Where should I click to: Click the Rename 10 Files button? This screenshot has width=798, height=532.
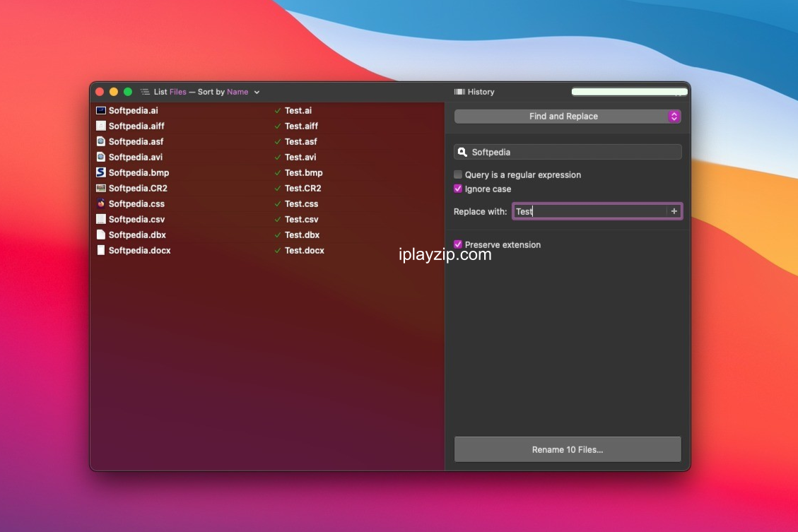coord(568,449)
